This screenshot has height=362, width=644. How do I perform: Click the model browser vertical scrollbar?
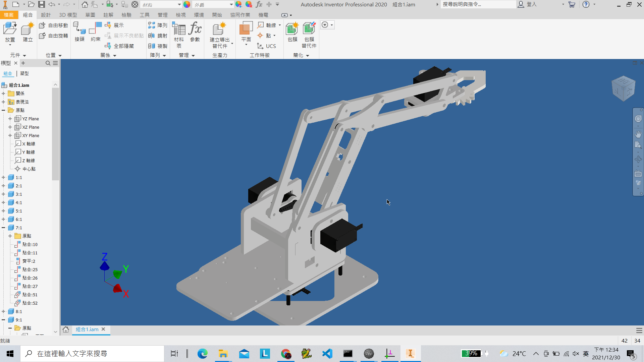point(55,134)
